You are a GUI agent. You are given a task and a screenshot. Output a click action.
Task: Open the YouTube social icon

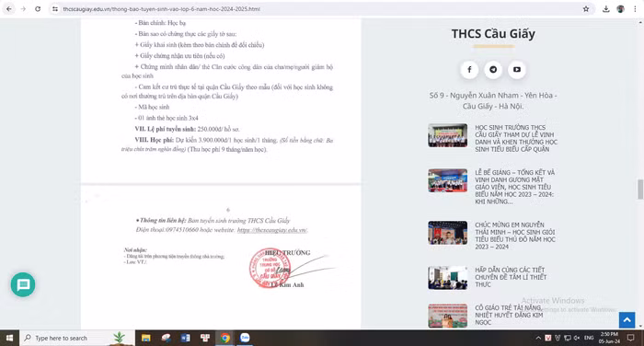pos(517,69)
